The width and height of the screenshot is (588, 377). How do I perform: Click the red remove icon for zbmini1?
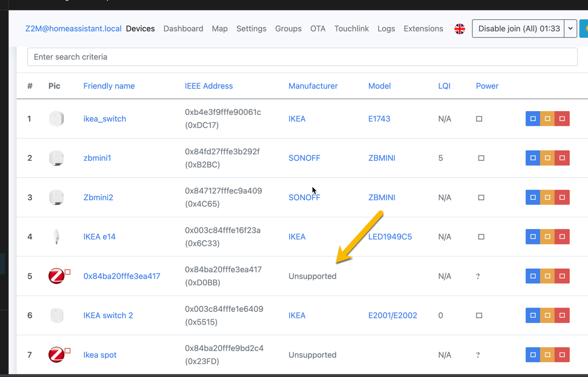coord(562,158)
